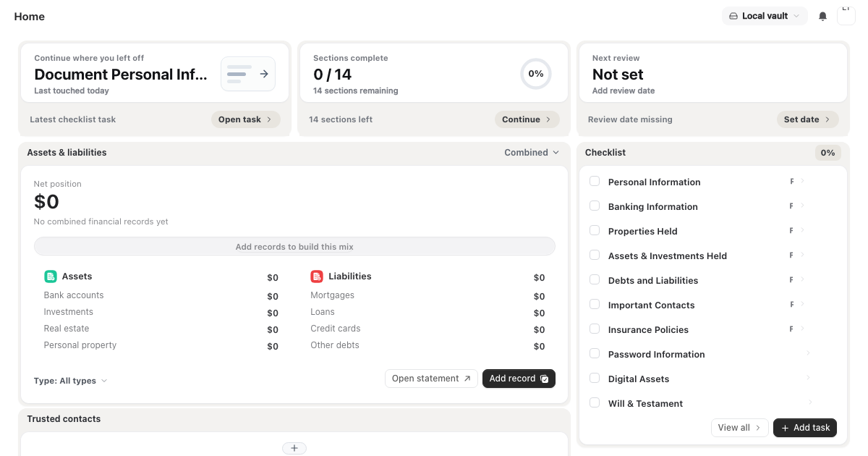Image resolution: width=868 pixels, height=456 pixels.
Task: Open the Type: All types filter
Action: click(70, 381)
